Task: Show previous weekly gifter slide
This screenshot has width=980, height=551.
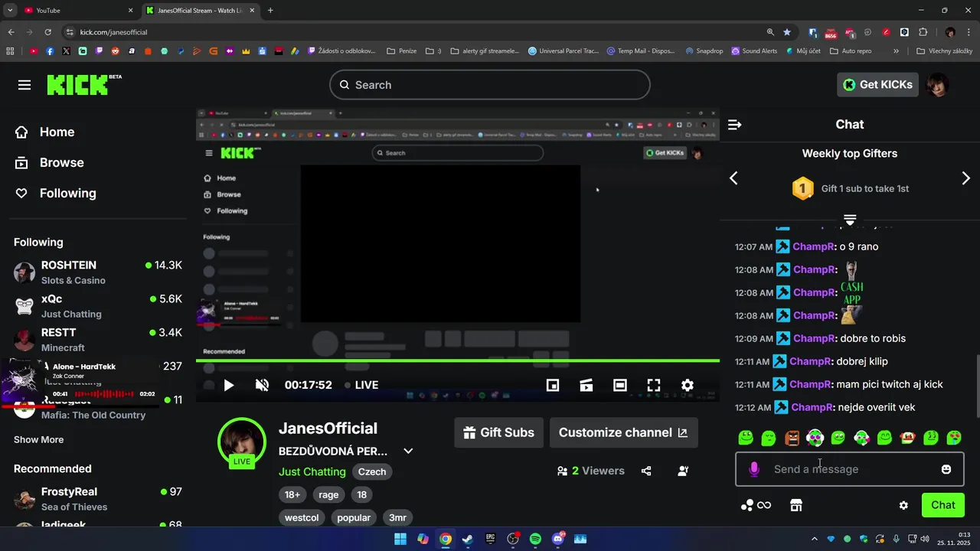Action: tap(733, 178)
